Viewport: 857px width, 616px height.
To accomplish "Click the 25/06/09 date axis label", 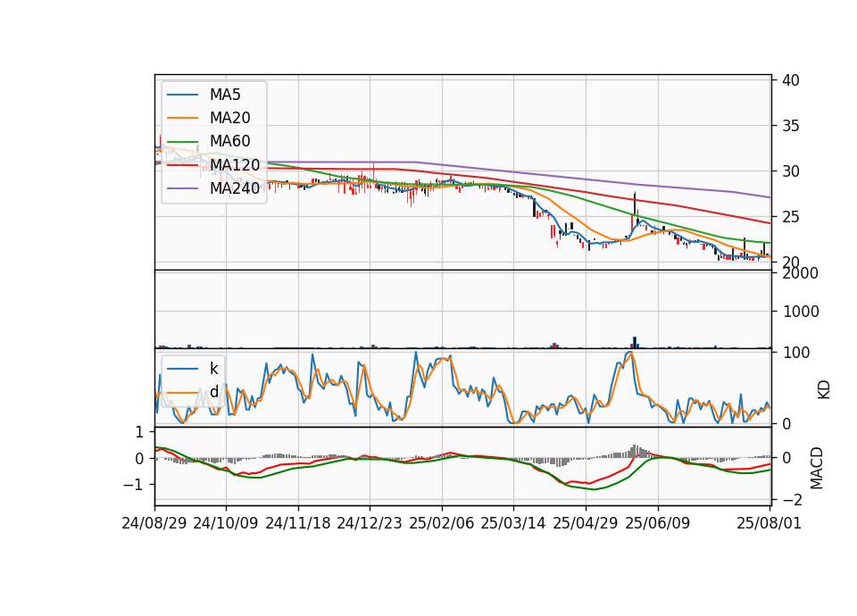I will coord(658,523).
